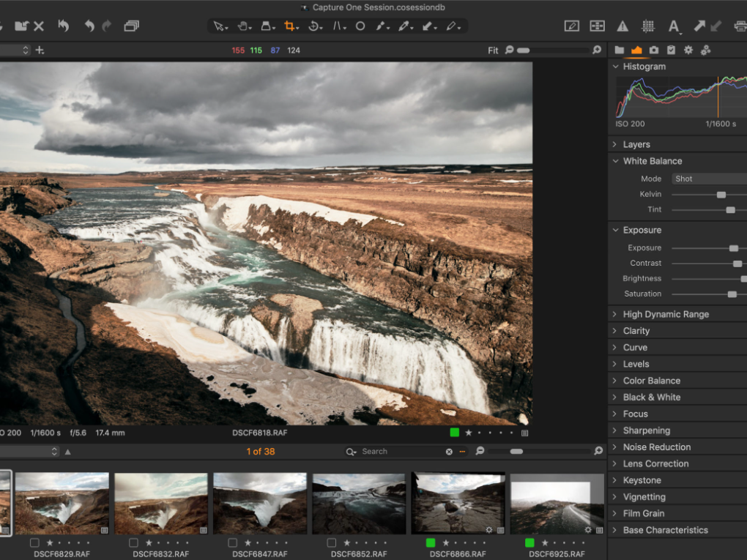The image size is (747, 560).
Task: Adjust the Saturation slider handle
Action: [732, 294]
